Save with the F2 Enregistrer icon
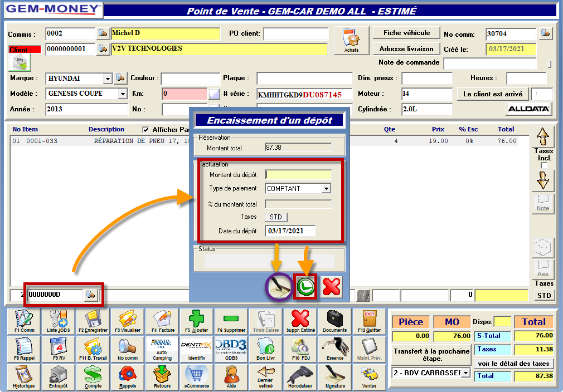 93,321
